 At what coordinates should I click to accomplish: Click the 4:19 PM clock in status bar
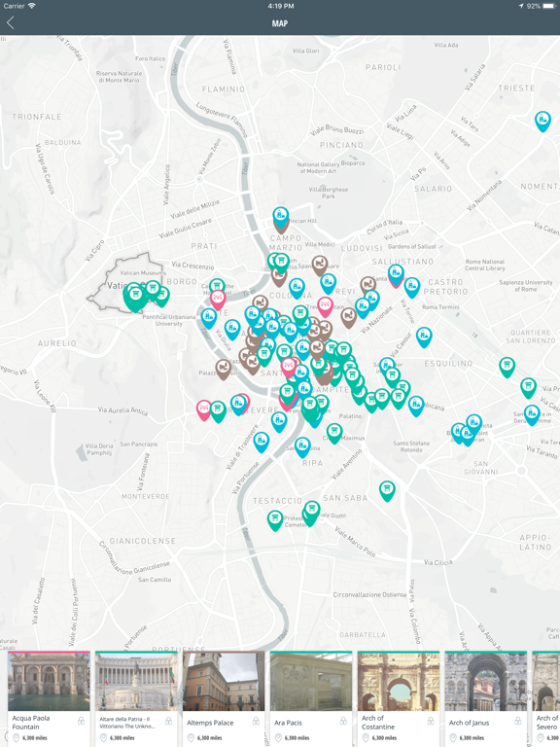[x=280, y=6]
